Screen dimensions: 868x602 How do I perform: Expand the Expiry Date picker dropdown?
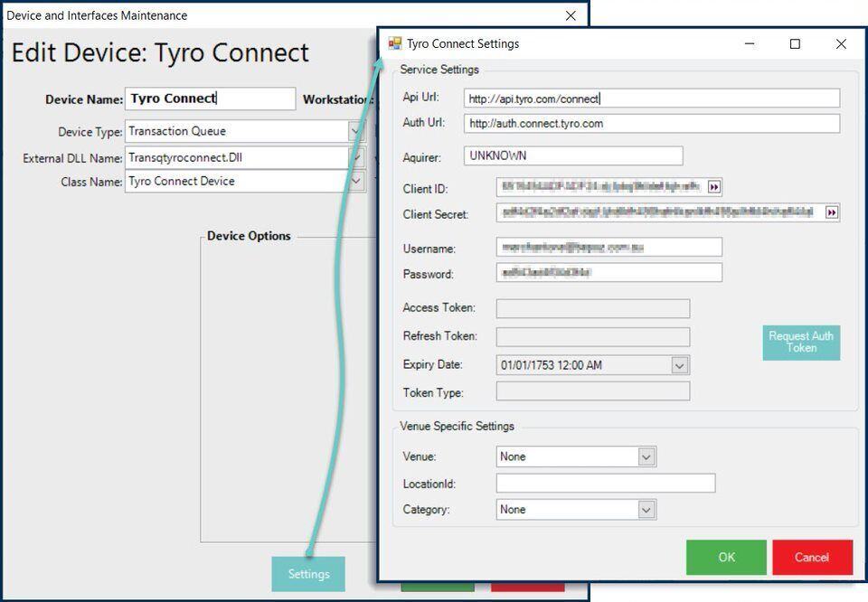tap(680, 365)
